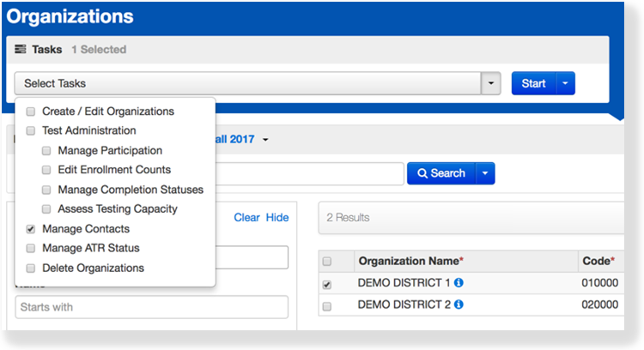Expand the dropdown arrow beside Search button

pyautogui.click(x=484, y=173)
